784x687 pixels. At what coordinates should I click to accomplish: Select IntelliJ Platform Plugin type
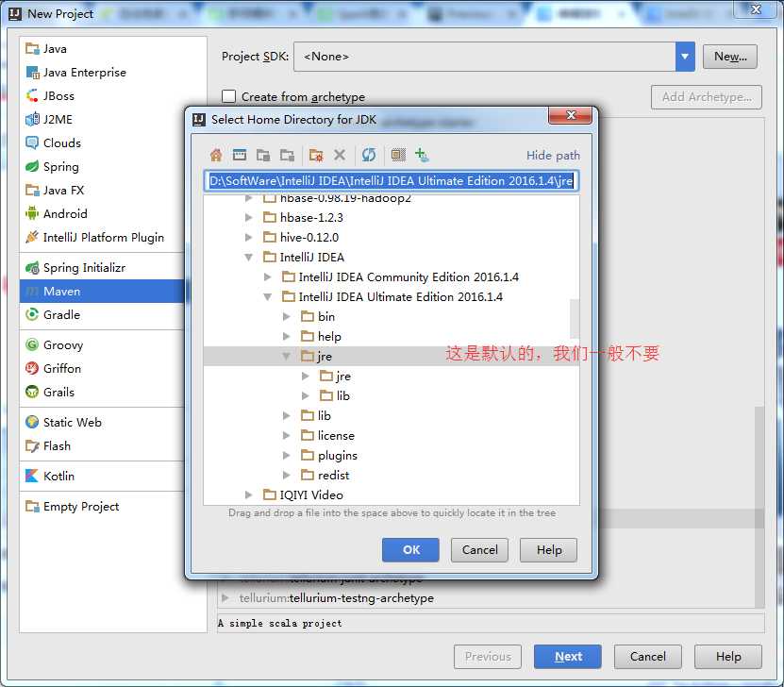coord(102,237)
